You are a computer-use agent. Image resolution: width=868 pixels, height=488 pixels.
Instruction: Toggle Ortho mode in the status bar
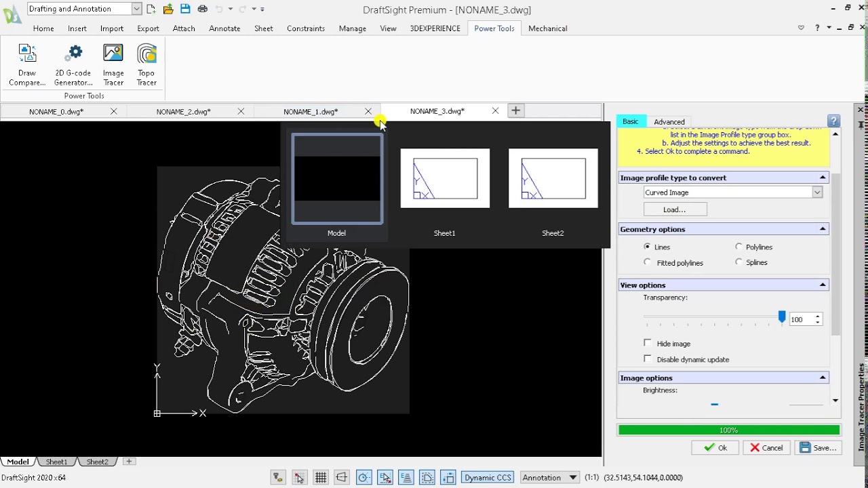coord(342,478)
